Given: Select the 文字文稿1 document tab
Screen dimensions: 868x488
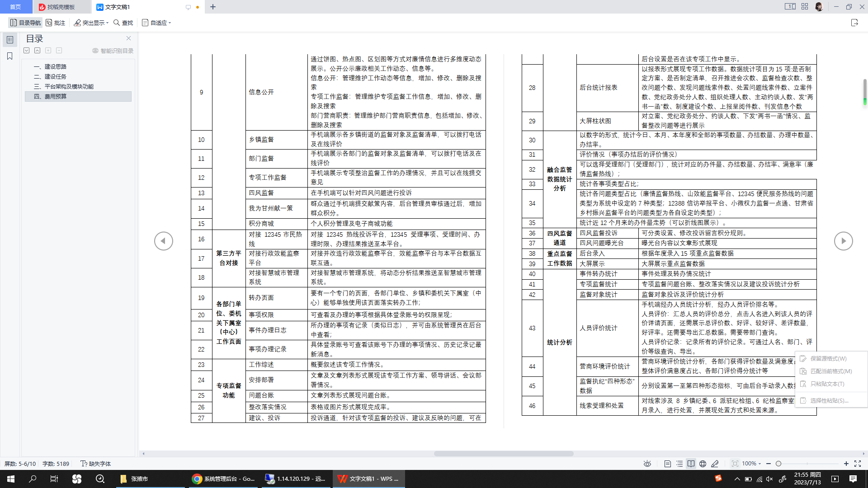Looking at the screenshot, I should [118, 7].
